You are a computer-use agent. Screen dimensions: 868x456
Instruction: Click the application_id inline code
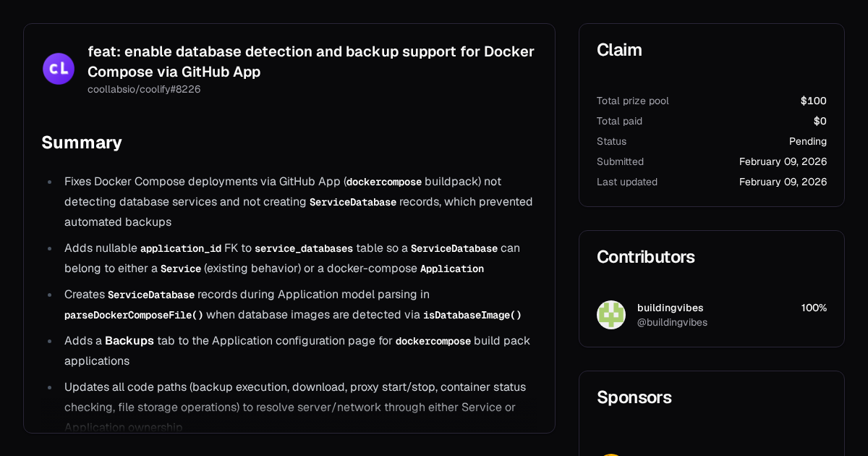(181, 248)
